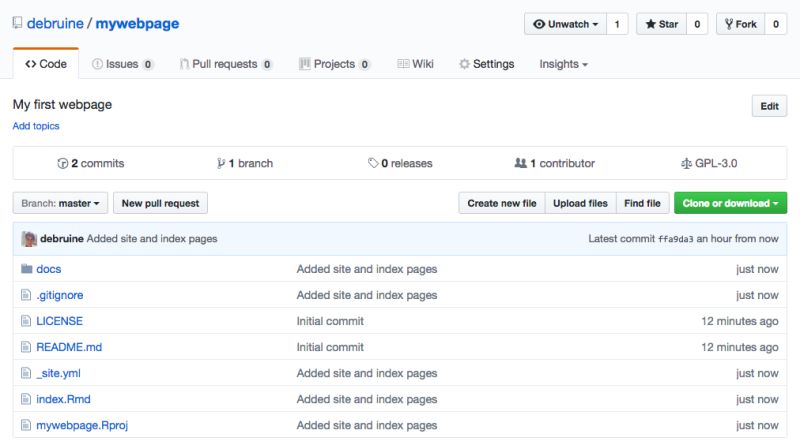
Task: Click 'just now' in the docs row
Action: tap(757, 269)
